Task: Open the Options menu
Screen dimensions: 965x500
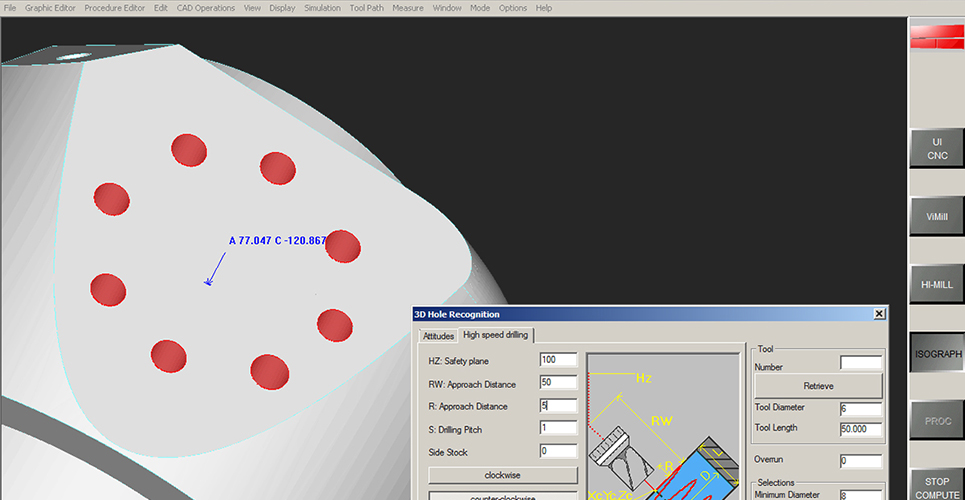Action: [513, 8]
